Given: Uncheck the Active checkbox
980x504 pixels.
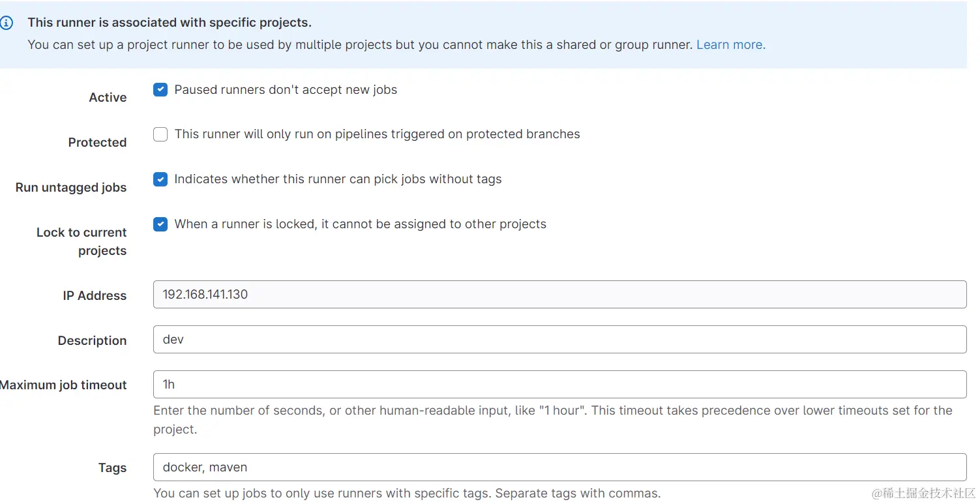Looking at the screenshot, I should [x=160, y=90].
